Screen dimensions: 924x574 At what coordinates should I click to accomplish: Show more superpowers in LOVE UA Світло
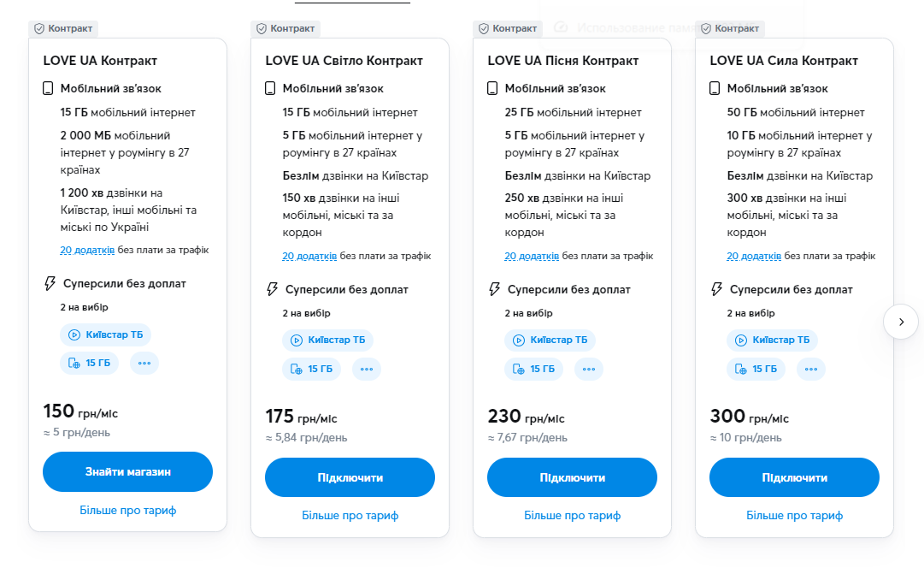click(367, 369)
